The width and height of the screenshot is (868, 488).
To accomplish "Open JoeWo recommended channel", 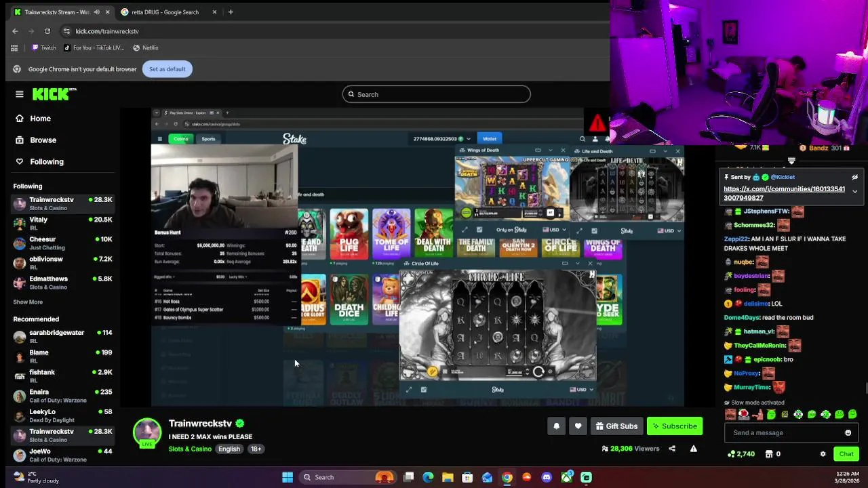I will [62, 454].
